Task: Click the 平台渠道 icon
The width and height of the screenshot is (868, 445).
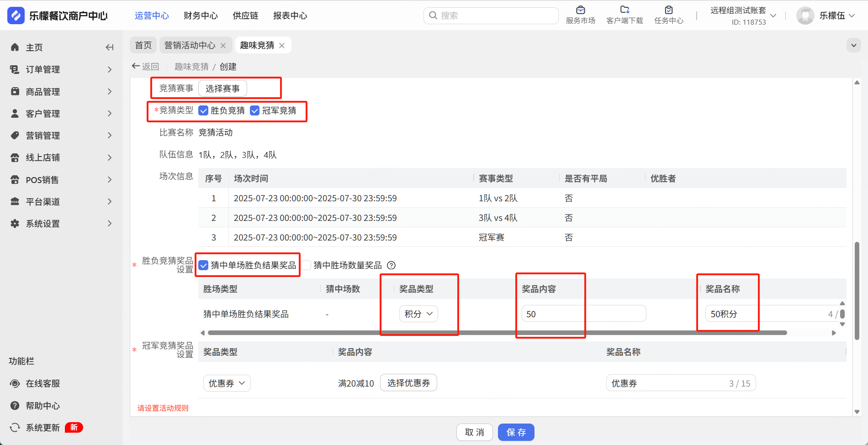Action: [15, 201]
